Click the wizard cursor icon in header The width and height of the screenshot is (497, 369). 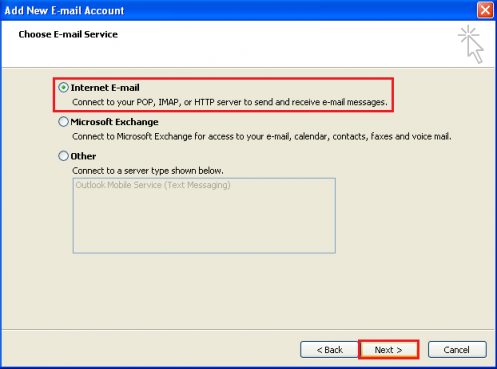[471, 44]
